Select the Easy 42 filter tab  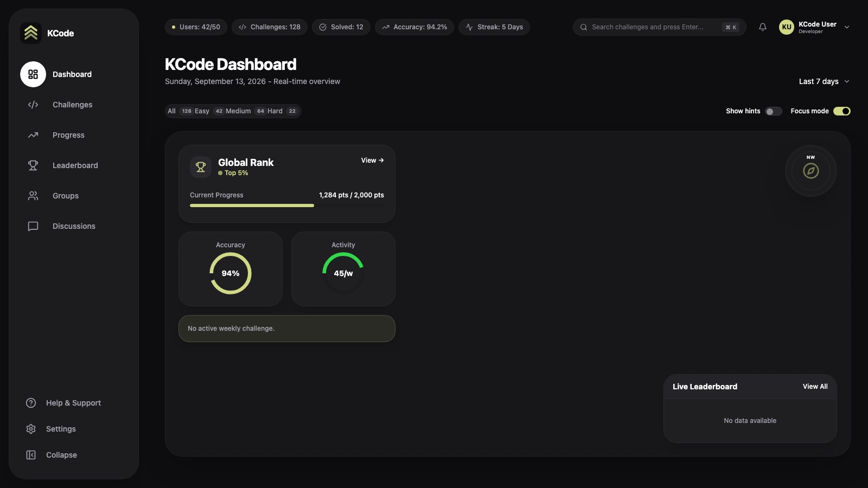tap(209, 111)
